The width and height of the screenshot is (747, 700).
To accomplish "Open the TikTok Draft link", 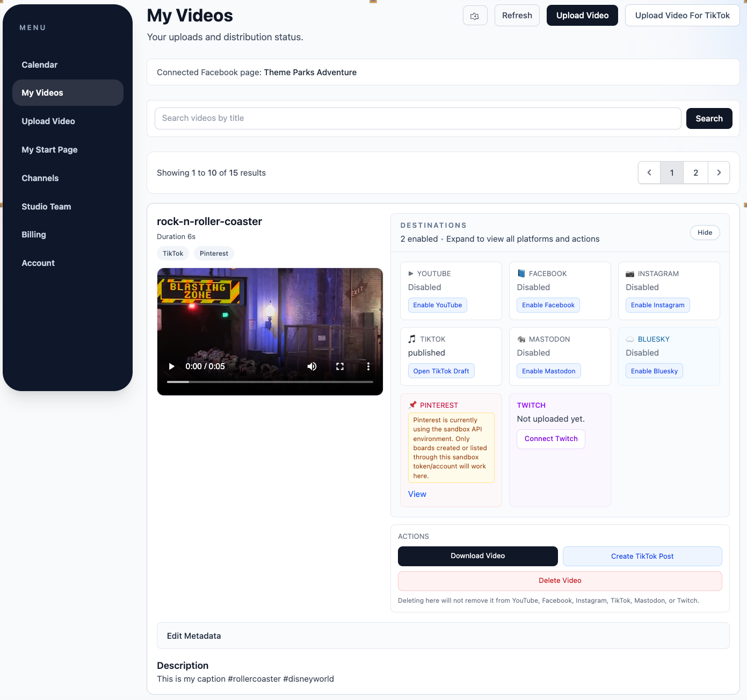I will 441,371.
